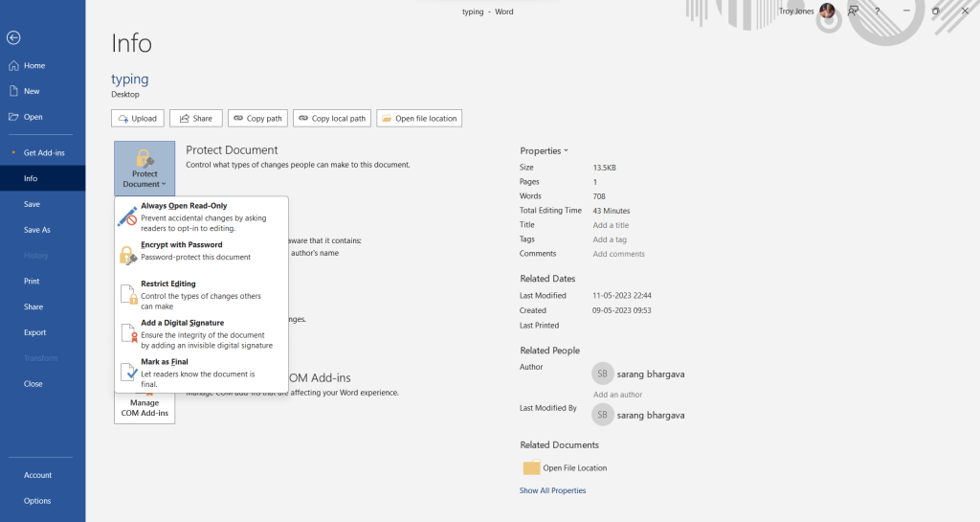Open the Export page in sidebar
Screen dimensions: 980x522
click(x=35, y=332)
